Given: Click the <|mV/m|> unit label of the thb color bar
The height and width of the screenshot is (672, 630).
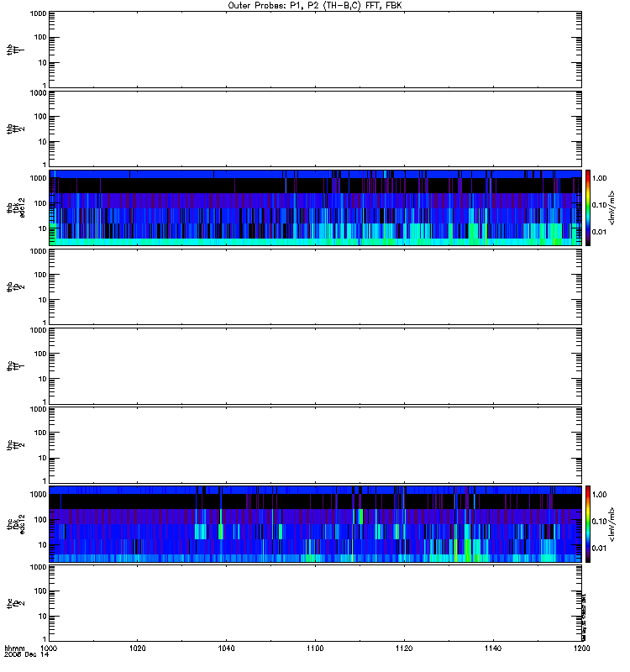Looking at the screenshot, I should pyautogui.click(x=612, y=207).
